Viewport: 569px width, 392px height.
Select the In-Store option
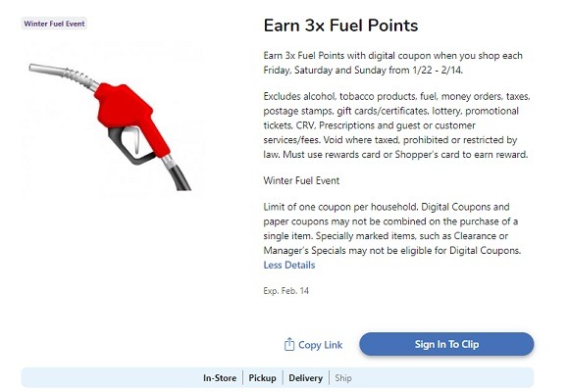[x=220, y=378]
